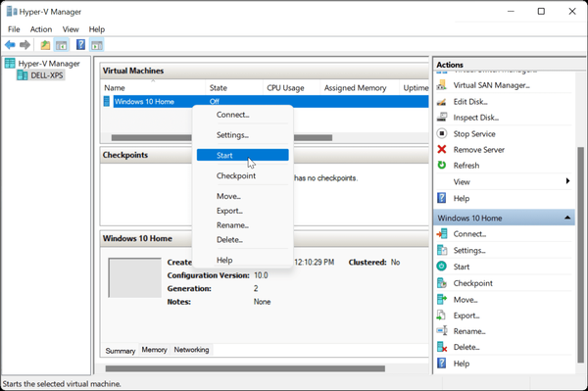
Task: Click the Inspect Disk icon in Actions
Action: [x=442, y=118]
